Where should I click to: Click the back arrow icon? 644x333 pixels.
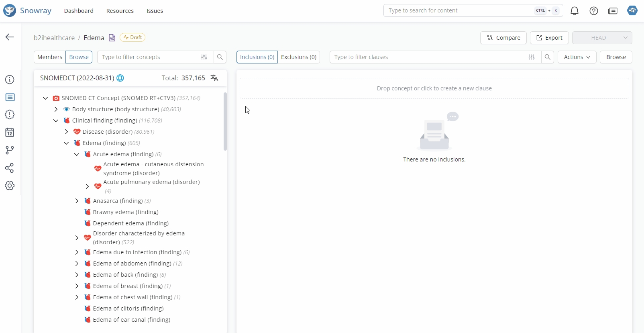10,37
